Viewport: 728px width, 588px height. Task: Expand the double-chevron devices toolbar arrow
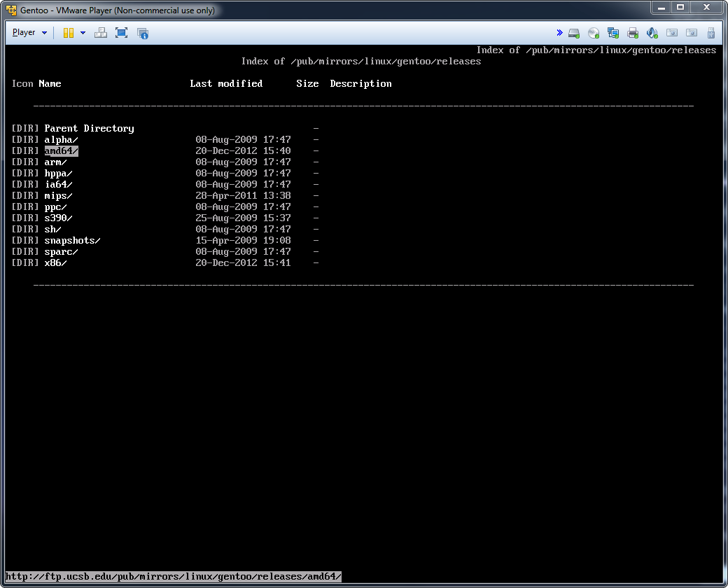point(559,32)
